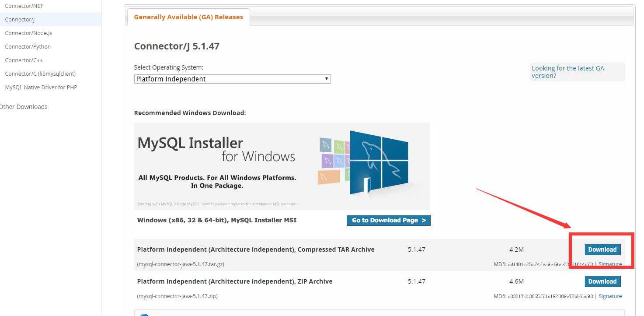Viewport: 644px width, 316px height.
Task: Open Other Downloads section
Action: [24, 107]
